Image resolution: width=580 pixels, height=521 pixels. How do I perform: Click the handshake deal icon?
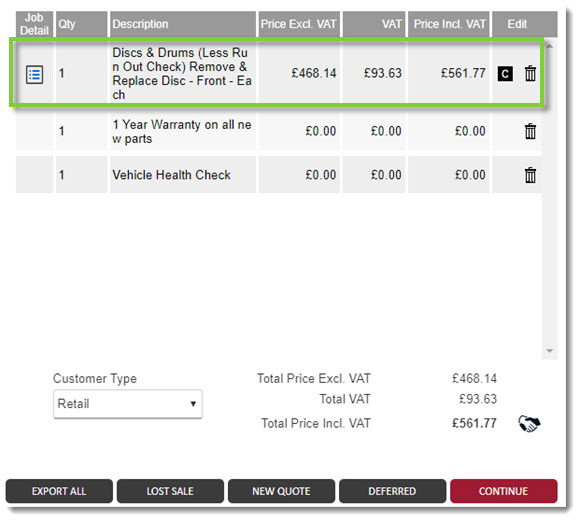point(529,423)
